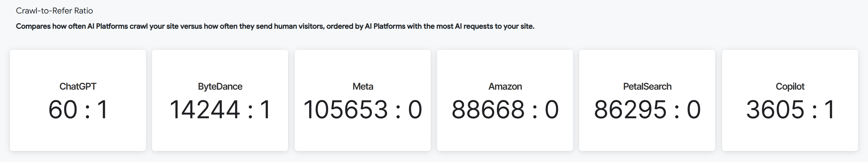
Task: Select the Copilot ratio card
Action: (x=790, y=135)
